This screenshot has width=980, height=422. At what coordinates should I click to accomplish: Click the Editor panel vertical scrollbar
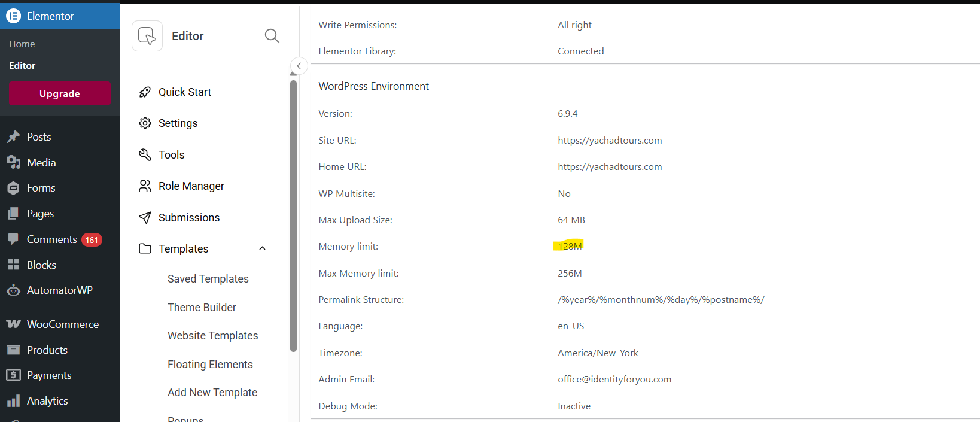point(293,215)
